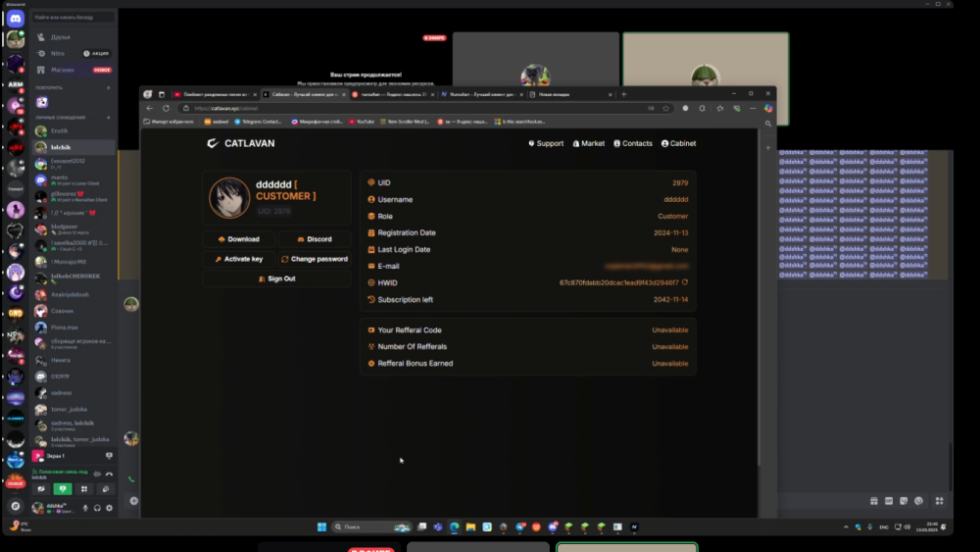
Task: Open the GND server icon
Action: (16, 313)
